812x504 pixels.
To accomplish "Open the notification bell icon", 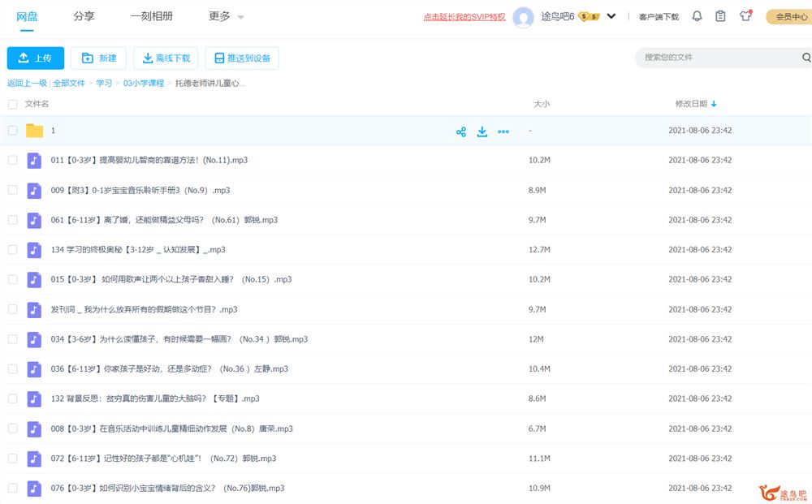I will coord(697,16).
